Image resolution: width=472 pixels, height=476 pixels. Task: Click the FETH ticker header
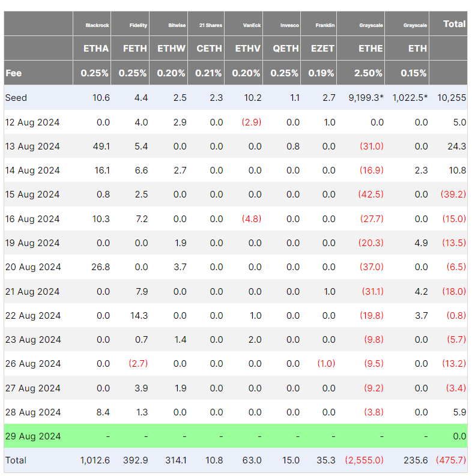(x=134, y=49)
